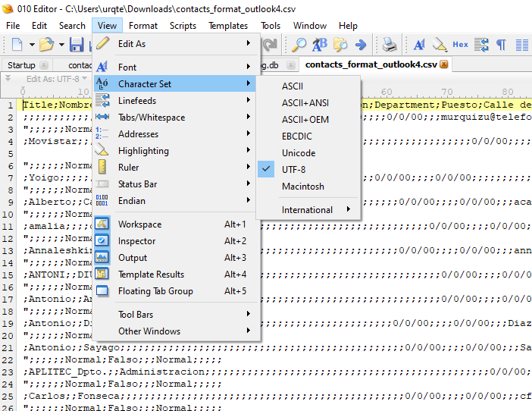This screenshot has height=411, width=532.
Task: Click the Find magnifier icon in toolbar
Action: click(299, 45)
